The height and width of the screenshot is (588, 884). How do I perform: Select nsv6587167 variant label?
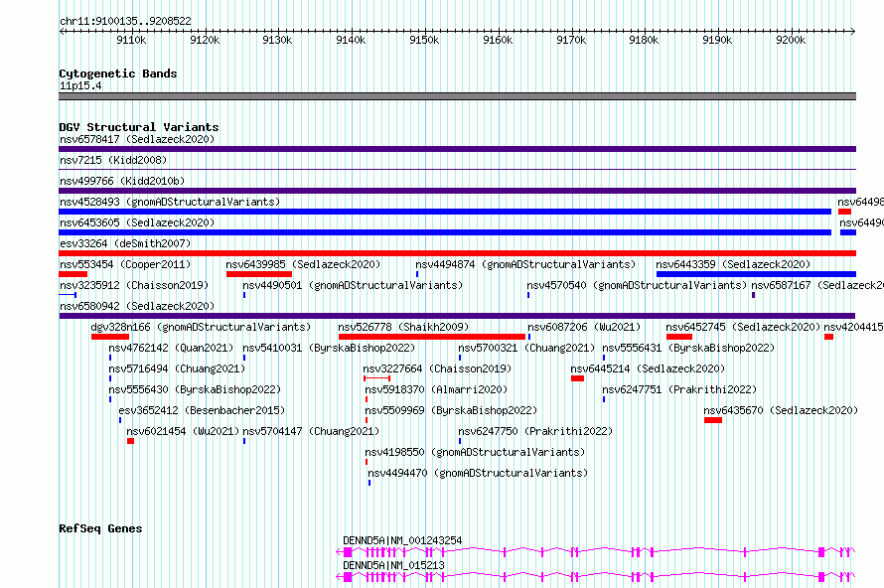click(x=817, y=285)
